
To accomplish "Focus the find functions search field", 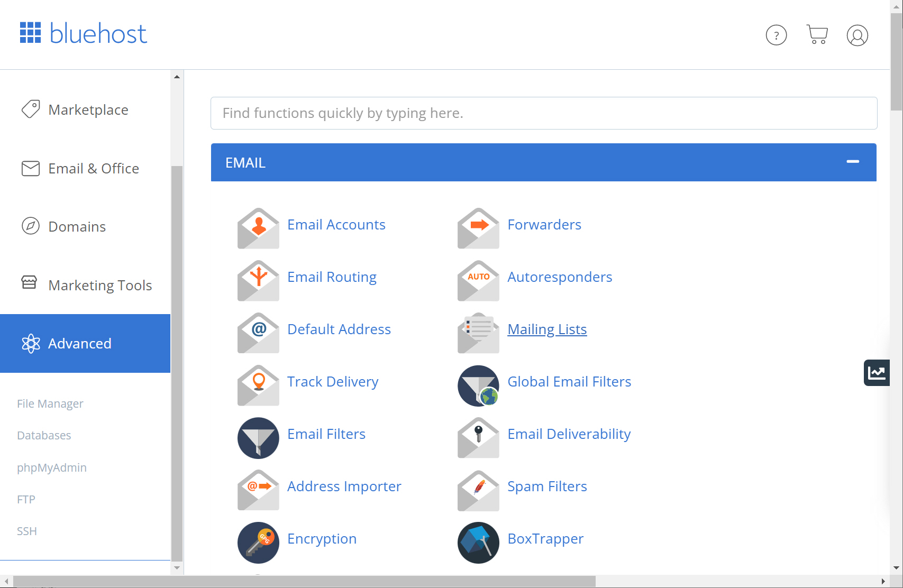I will [x=544, y=113].
